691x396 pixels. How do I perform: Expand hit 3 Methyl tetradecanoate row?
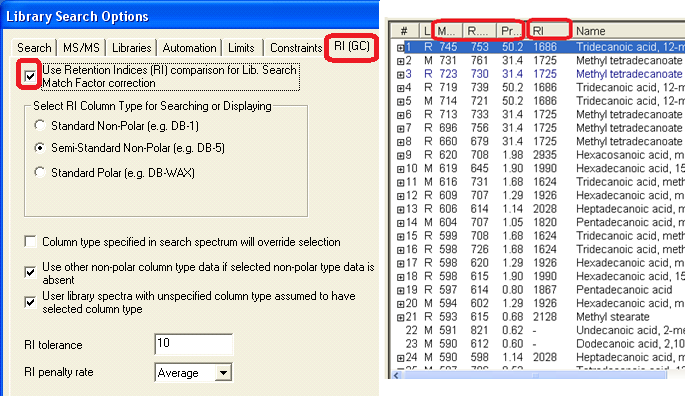click(x=400, y=75)
